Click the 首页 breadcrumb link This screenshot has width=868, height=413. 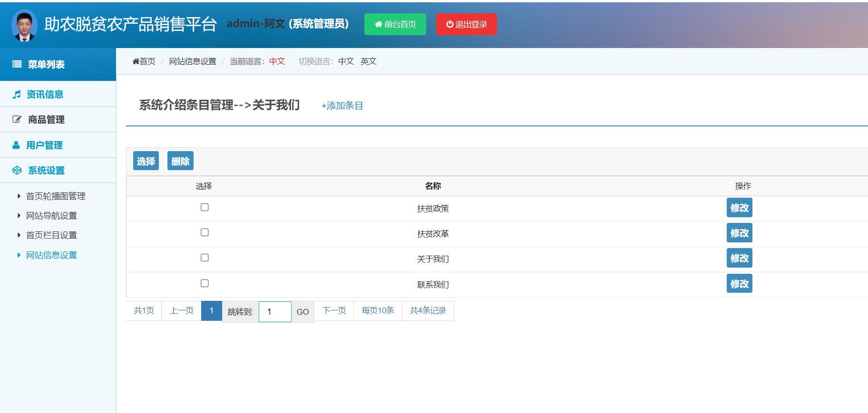coord(147,61)
